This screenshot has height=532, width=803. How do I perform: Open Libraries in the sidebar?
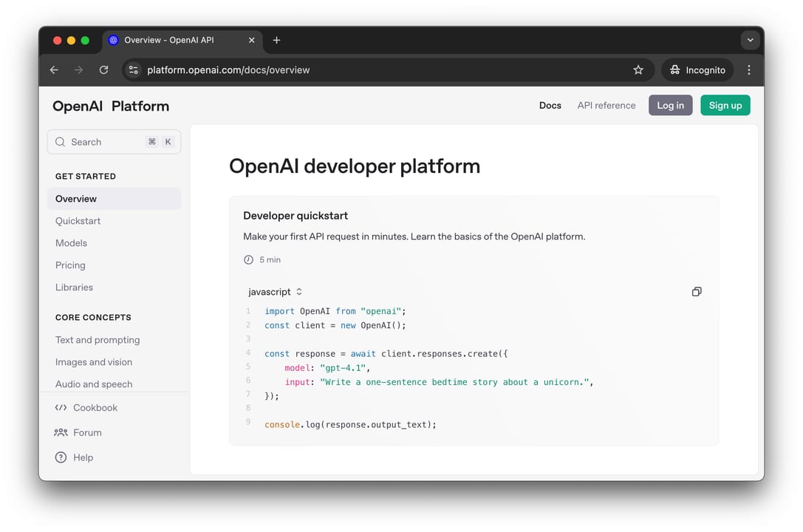click(x=75, y=287)
